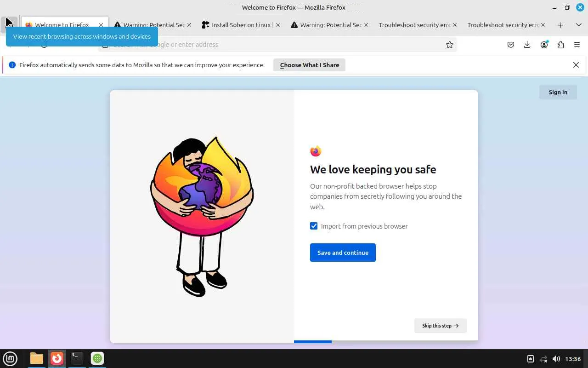Screen dimensions: 588x368
Task: Bookmark this page with the star icon
Action: [450, 45]
